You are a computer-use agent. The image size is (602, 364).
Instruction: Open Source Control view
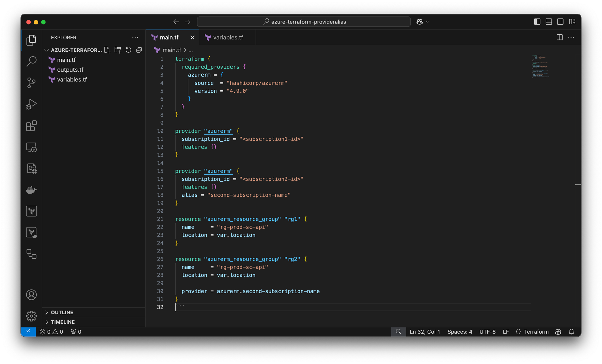click(31, 83)
